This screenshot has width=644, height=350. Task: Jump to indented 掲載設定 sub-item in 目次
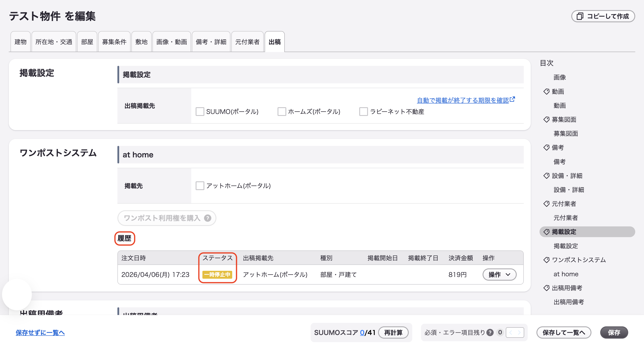(x=566, y=246)
